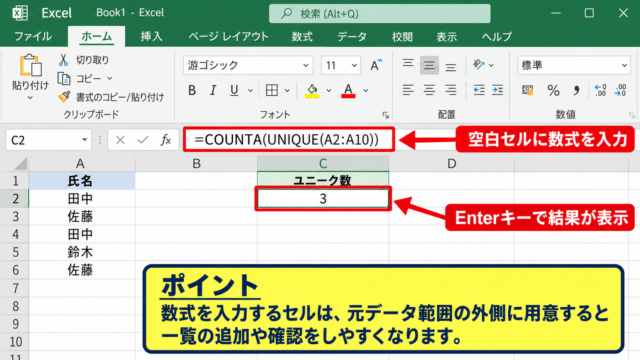640x360 pixels.
Task: Apply accounting number format icon
Action: pyautogui.click(x=527, y=90)
